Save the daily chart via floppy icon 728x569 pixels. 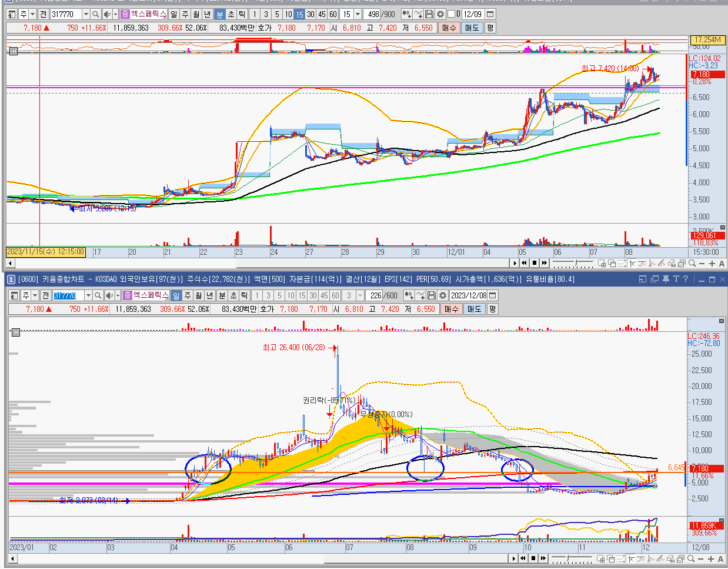(432, 295)
